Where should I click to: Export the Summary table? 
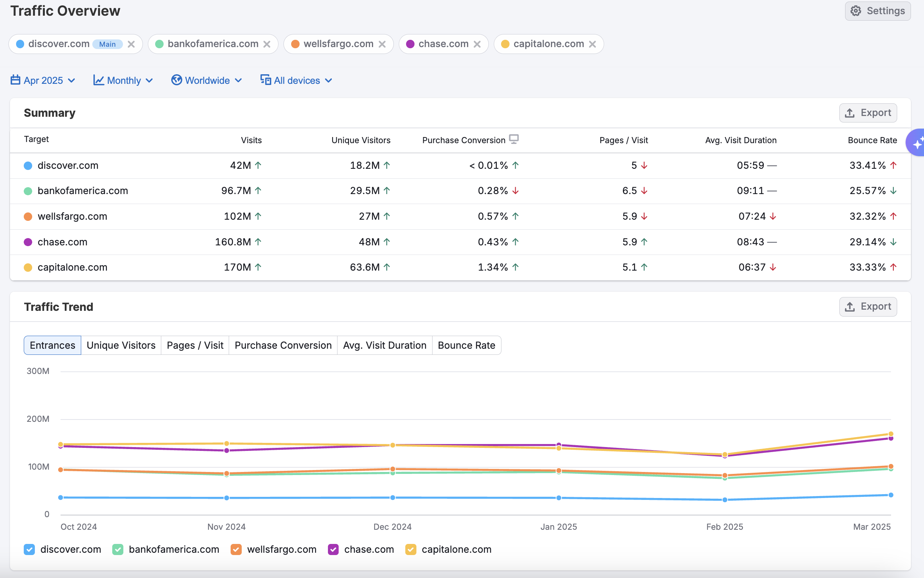pyautogui.click(x=868, y=113)
